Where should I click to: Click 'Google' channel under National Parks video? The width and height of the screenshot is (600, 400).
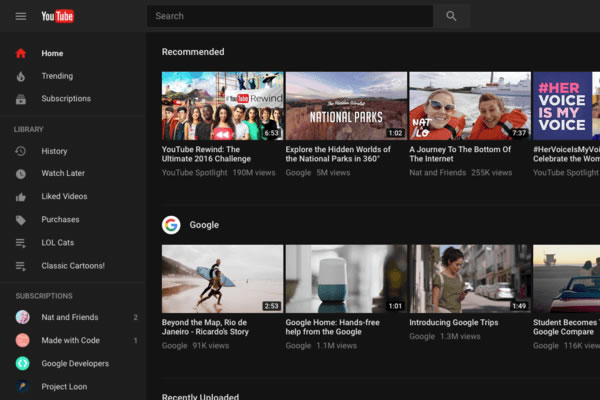pyautogui.click(x=298, y=173)
